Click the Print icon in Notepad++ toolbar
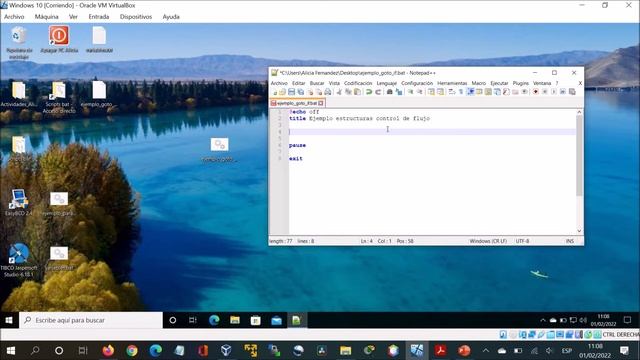 click(327, 92)
